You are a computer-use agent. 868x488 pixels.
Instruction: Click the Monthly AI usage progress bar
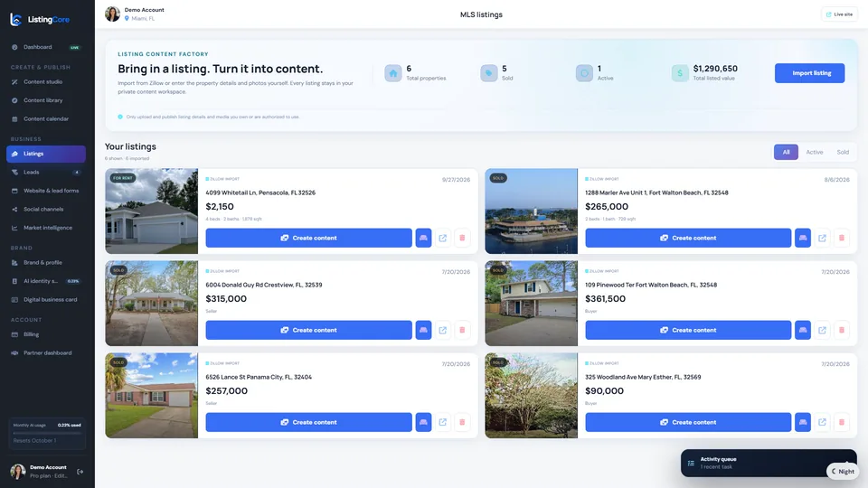pyautogui.click(x=47, y=433)
